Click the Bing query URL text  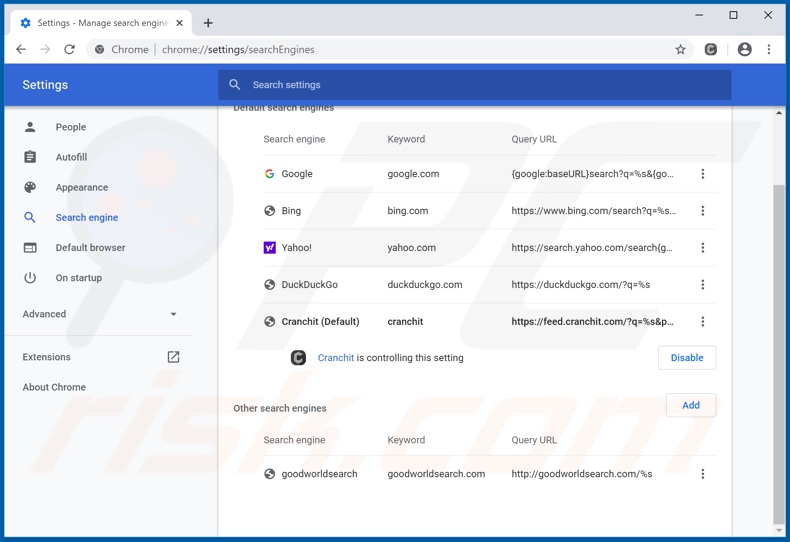coord(594,211)
